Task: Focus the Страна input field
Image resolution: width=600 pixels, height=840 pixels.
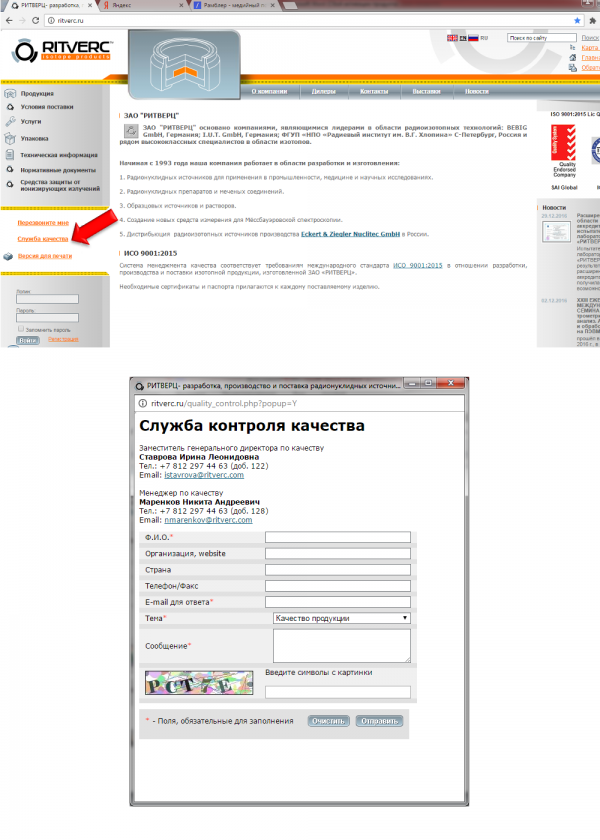Action: (x=338, y=570)
